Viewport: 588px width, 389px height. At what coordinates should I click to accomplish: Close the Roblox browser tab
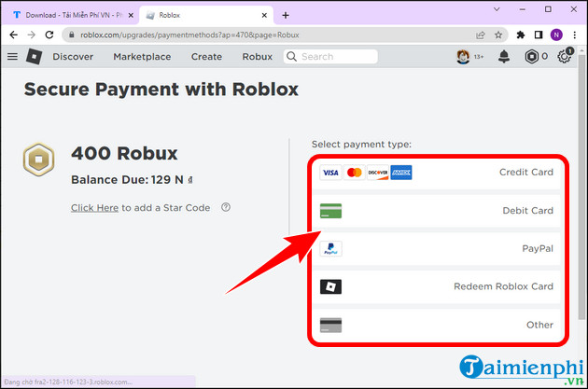coord(264,15)
